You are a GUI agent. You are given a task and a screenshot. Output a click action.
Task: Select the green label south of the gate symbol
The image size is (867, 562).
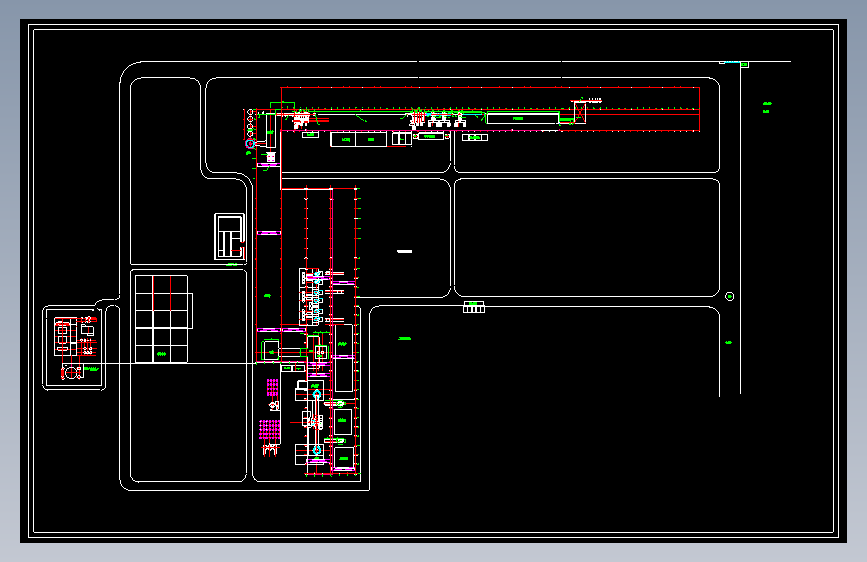(x=405, y=339)
